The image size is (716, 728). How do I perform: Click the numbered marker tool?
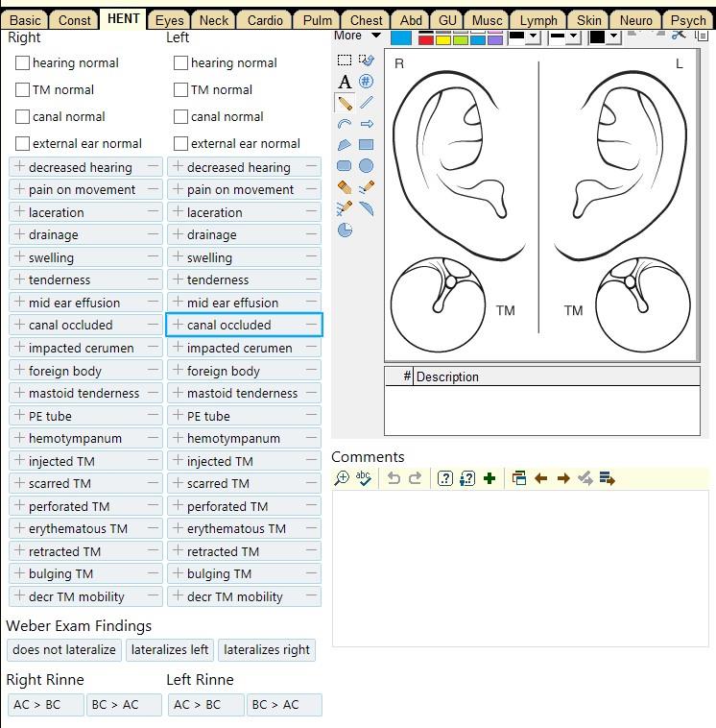click(x=366, y=82)
